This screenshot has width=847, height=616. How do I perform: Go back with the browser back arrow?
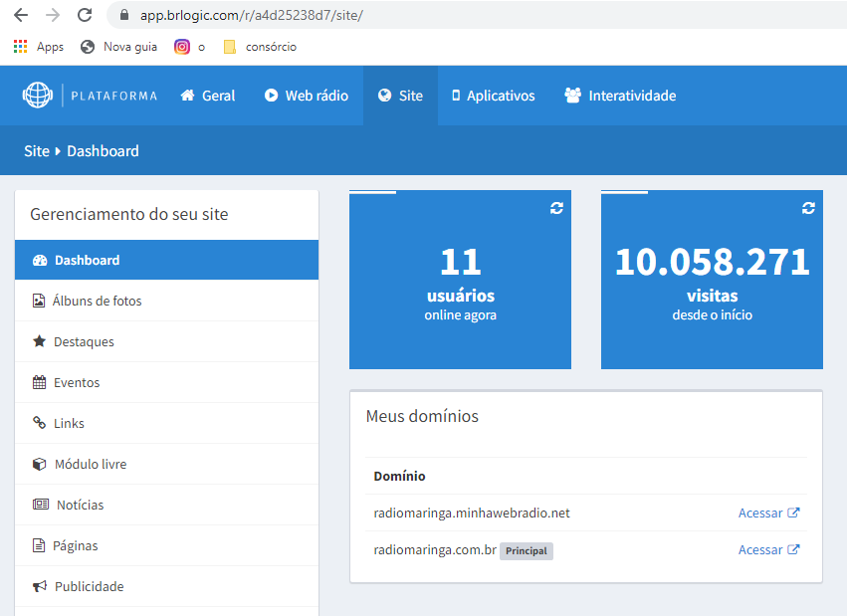coord(21,15)
